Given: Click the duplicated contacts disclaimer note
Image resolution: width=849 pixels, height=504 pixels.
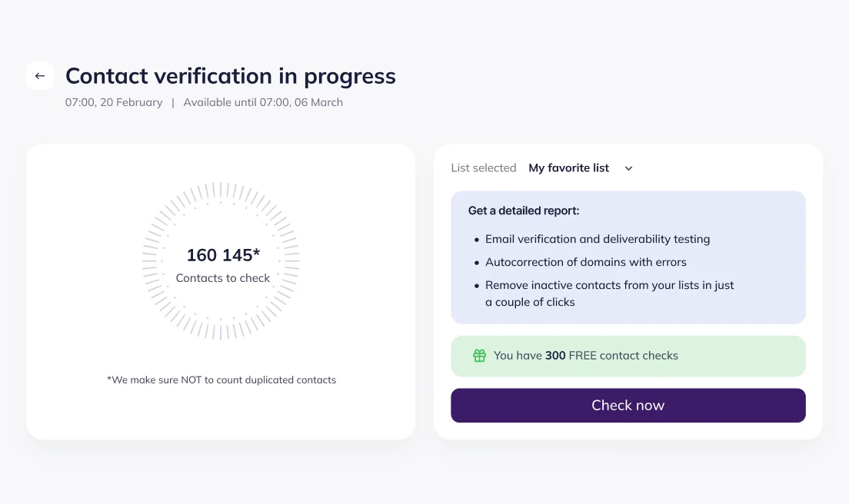Looking at the screenshot, I should click(222, 380).
